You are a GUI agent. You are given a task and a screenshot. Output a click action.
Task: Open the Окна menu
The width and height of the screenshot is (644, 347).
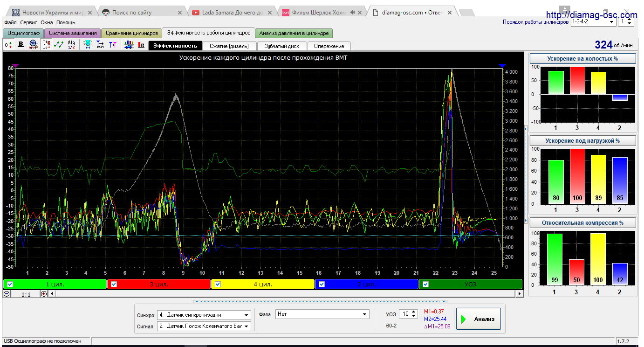point(47,22)
